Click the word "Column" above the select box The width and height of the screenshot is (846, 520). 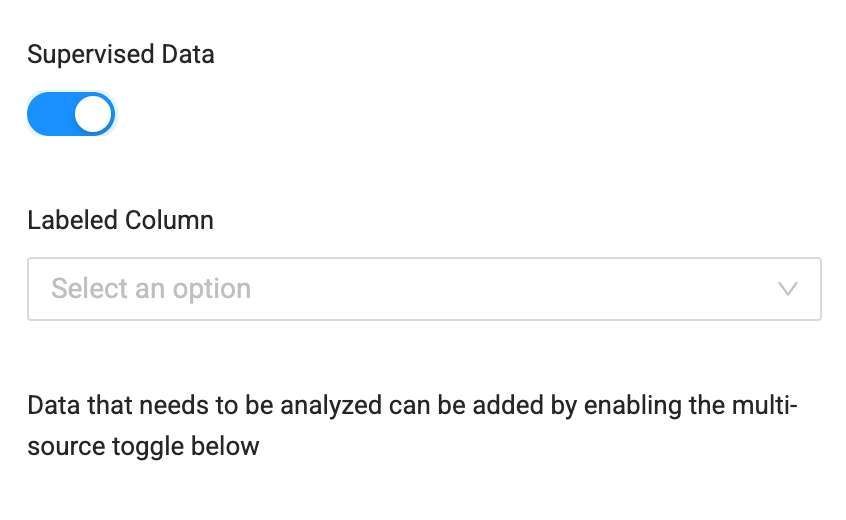(x=169, y=220)
